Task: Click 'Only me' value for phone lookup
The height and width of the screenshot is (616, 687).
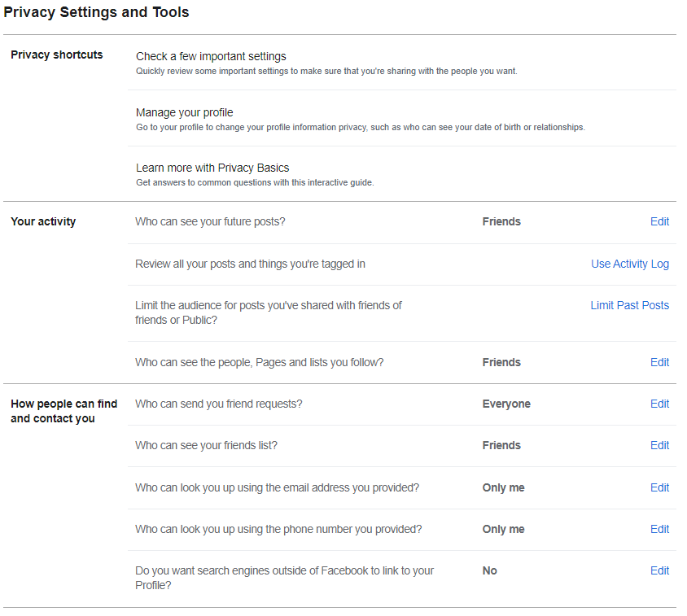Action: click(x=503, y=529)
